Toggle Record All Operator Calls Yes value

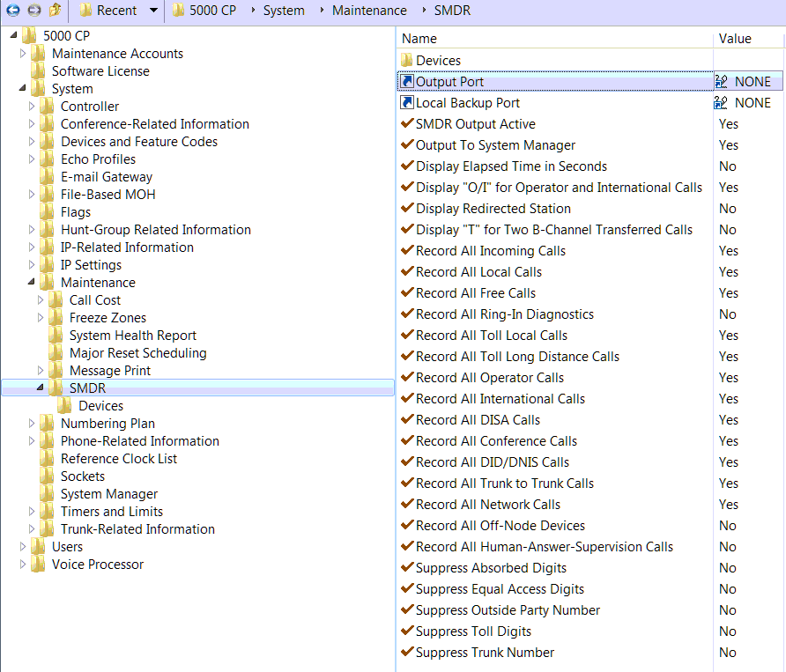tap(729, 377)
